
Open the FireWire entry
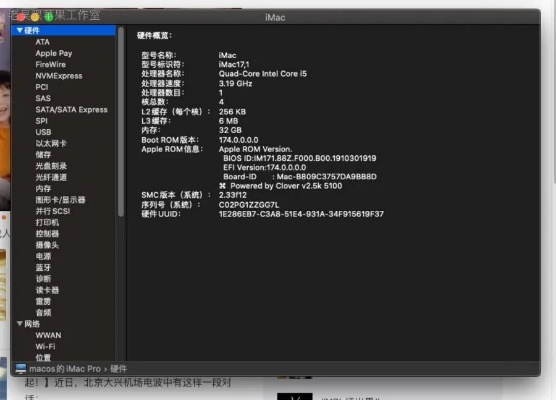click(x=50, y=65)
